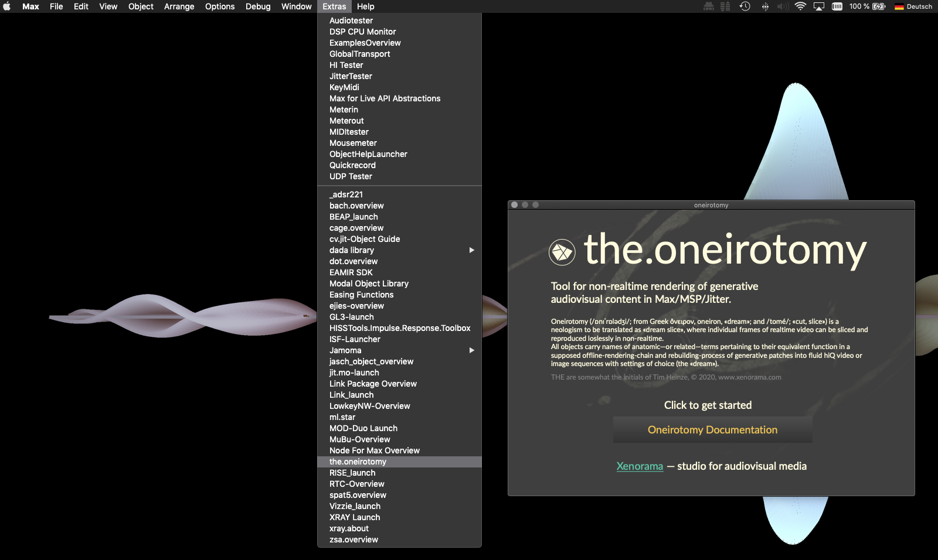The image size is (938, 560).
Task: Open Max for Live API Abstractions
Action: pos(399,98)
